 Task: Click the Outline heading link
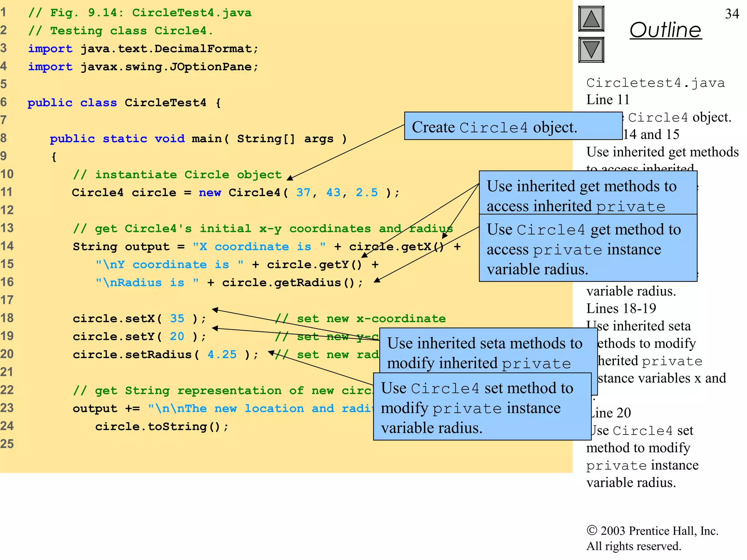[x=665, y=30]
